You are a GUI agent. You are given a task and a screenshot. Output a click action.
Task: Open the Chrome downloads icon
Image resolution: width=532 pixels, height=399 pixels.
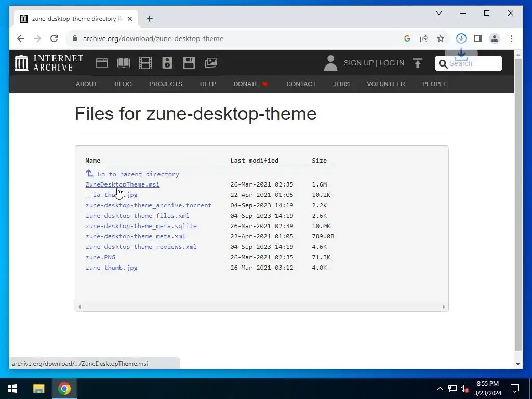pyautogui.click(x=461, y=38)
